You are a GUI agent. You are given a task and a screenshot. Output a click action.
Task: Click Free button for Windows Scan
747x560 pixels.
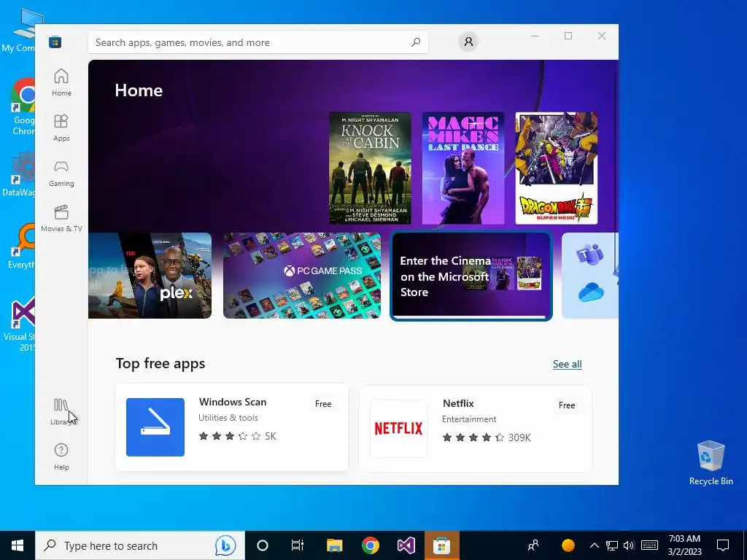[x=323, y=404]
